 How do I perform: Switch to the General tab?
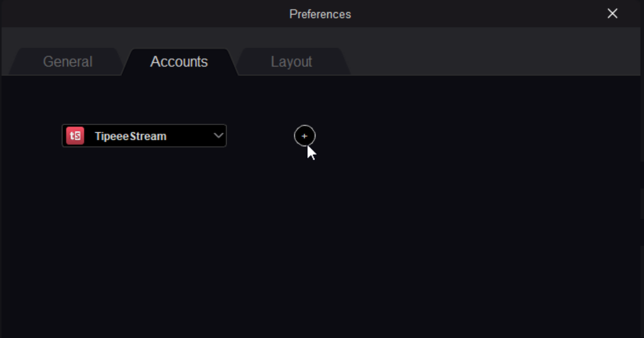click(68, 62)
